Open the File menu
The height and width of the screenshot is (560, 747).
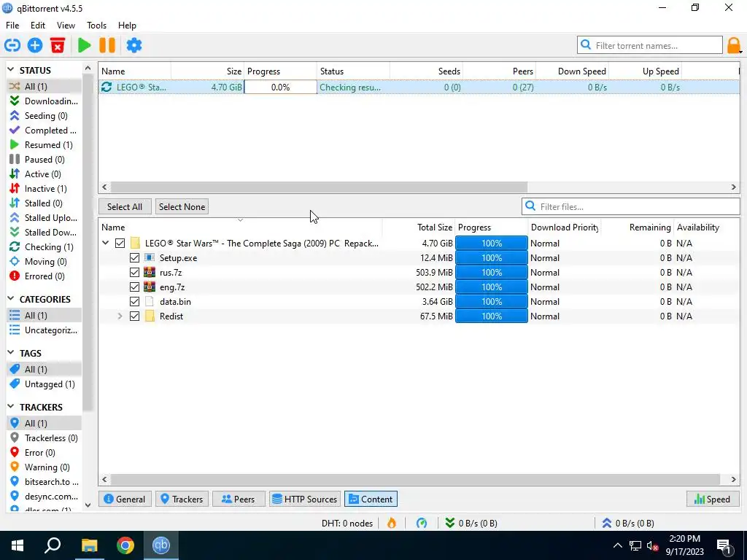tap(12, 26)
